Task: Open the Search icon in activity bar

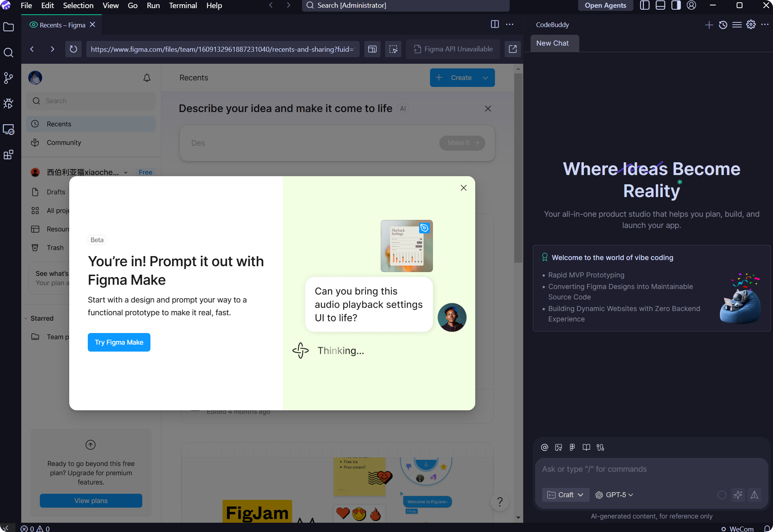Action: [9, 53]
